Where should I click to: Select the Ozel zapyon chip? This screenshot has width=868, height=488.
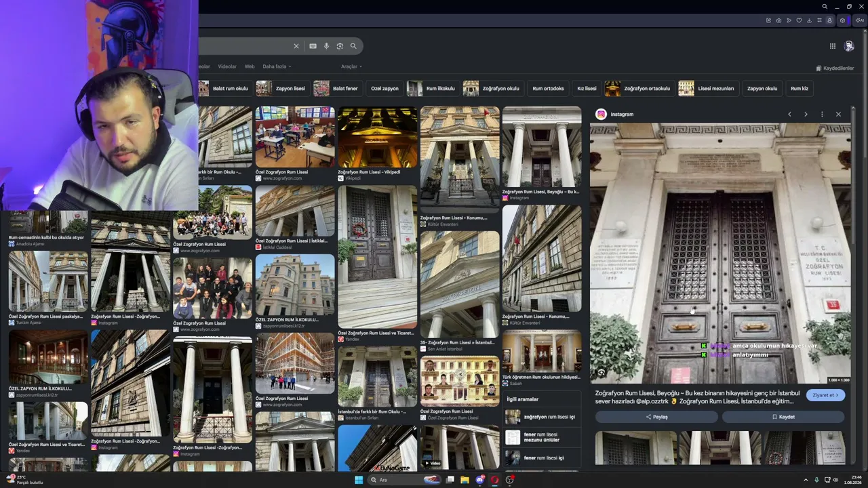(x=384, y=89)
